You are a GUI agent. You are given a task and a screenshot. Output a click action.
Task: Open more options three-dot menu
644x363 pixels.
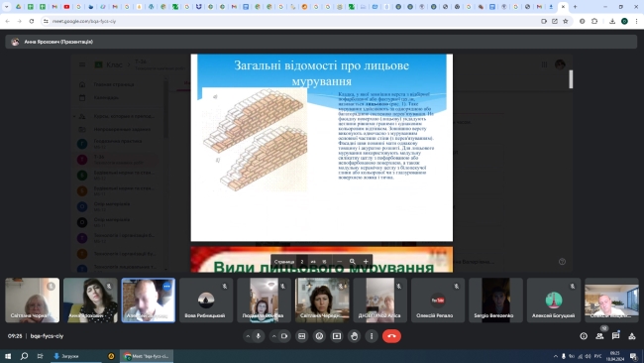[x=372, y=336]
